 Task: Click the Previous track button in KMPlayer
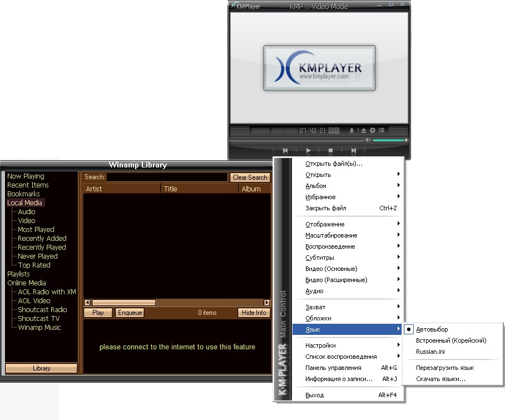[x=285, y=150]
